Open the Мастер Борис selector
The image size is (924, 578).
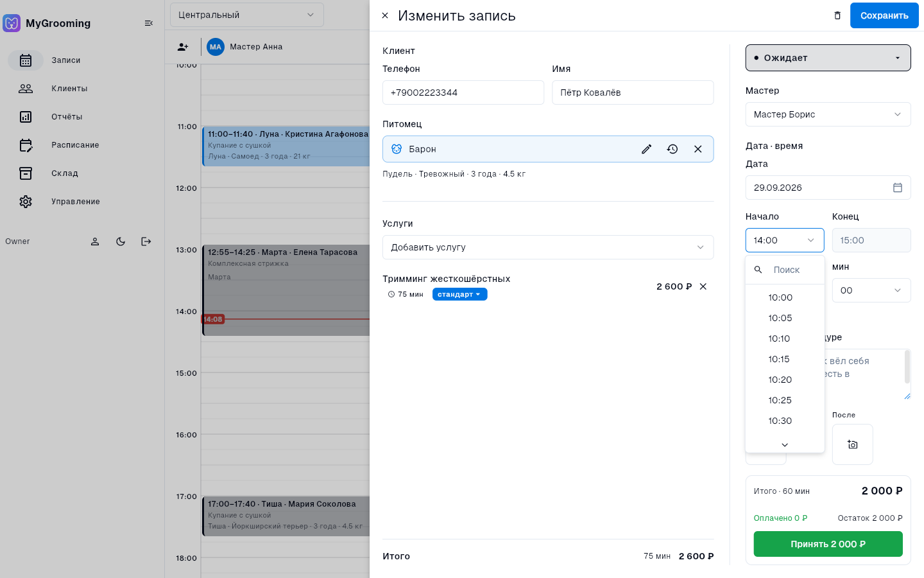tap(828, 114)
